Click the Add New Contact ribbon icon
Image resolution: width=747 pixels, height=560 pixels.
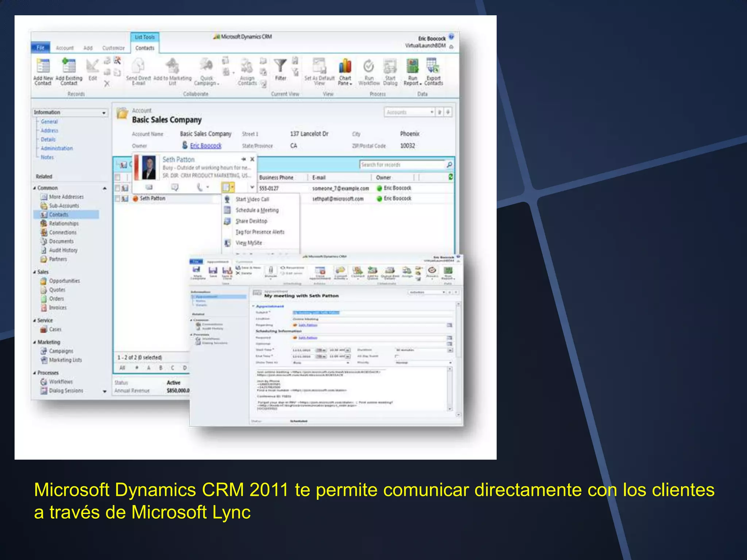pos(43,66)
